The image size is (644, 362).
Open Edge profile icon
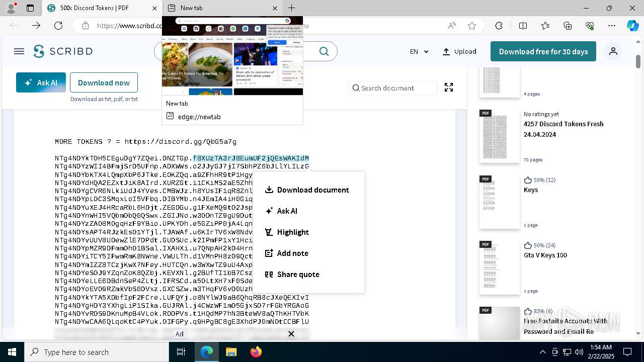12,8
